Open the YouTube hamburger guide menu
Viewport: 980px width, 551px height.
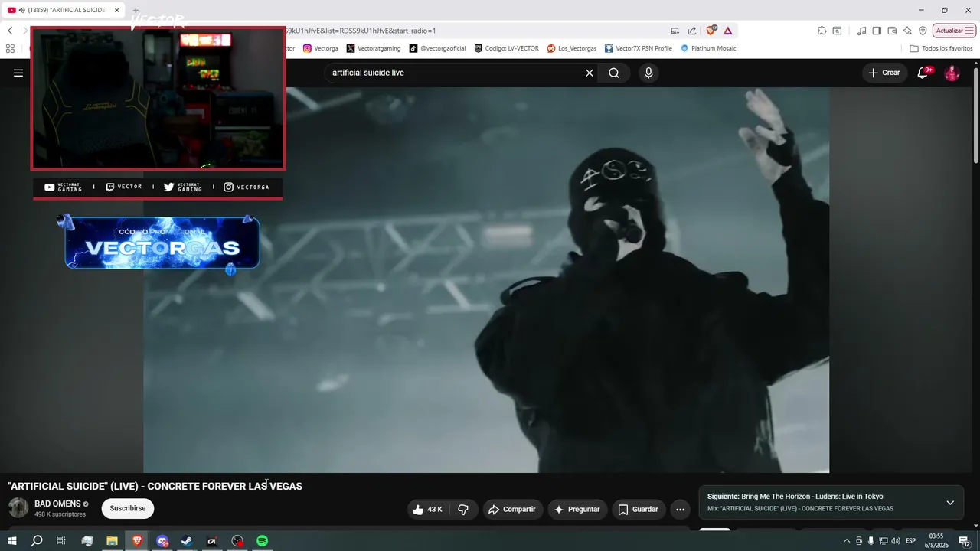click(x=18, y=73)
